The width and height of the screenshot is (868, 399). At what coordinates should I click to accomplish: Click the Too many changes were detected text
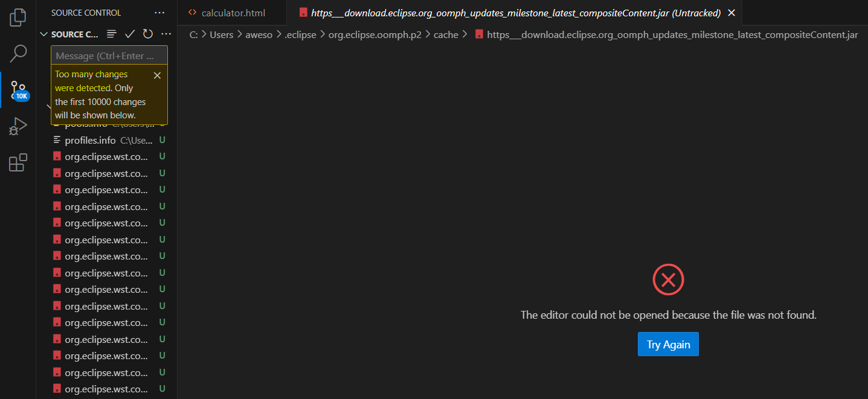click(x=91, y=81)
